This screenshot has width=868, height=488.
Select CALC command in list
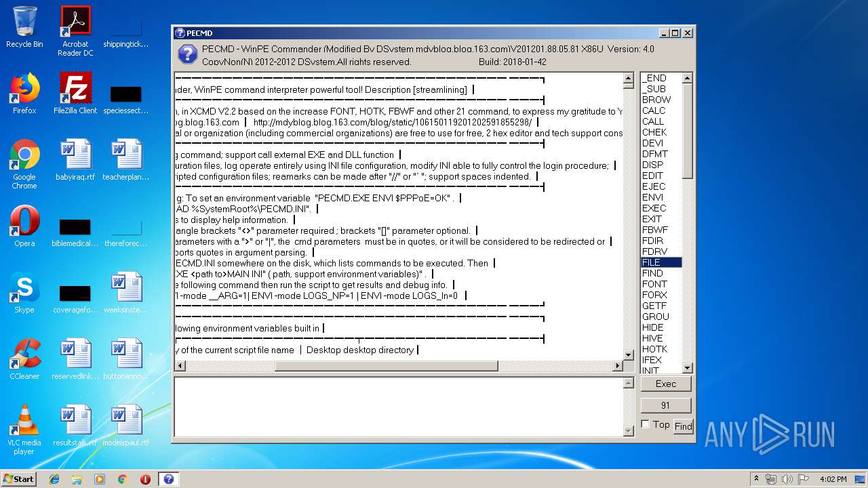[661, 110]
